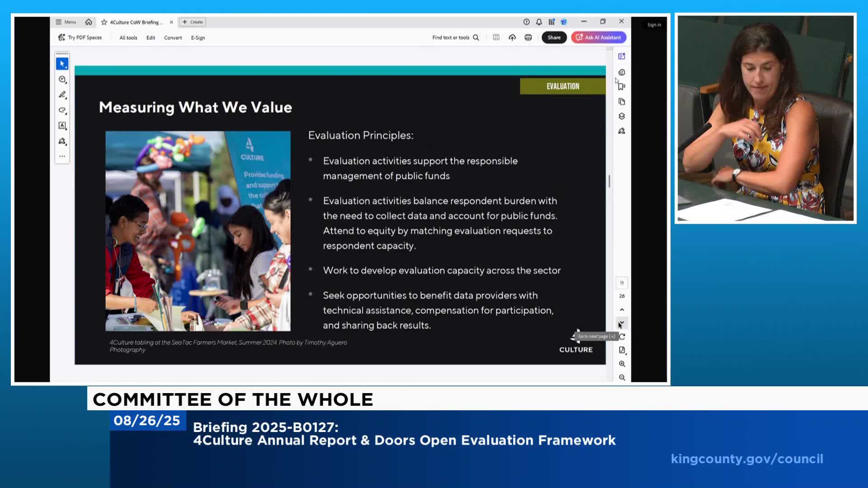The image size is (868, 488).
Task: Open the E-Sign menu item
Action: point(198,38)
